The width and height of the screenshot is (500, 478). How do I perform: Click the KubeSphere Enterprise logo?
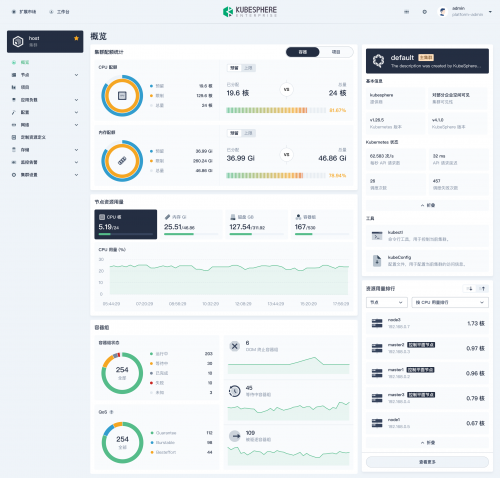(250, 12)
